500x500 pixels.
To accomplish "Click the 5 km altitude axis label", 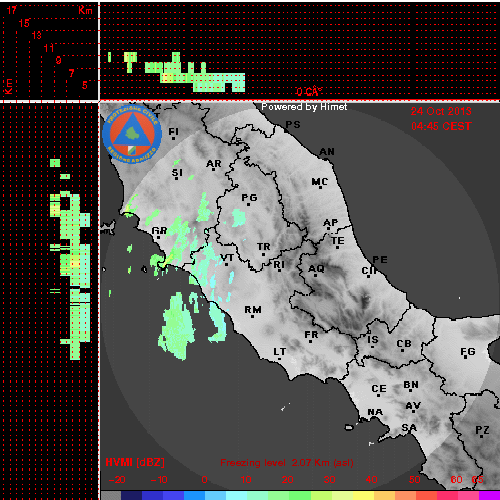I will pyautogui.click(x=85, y=85).
